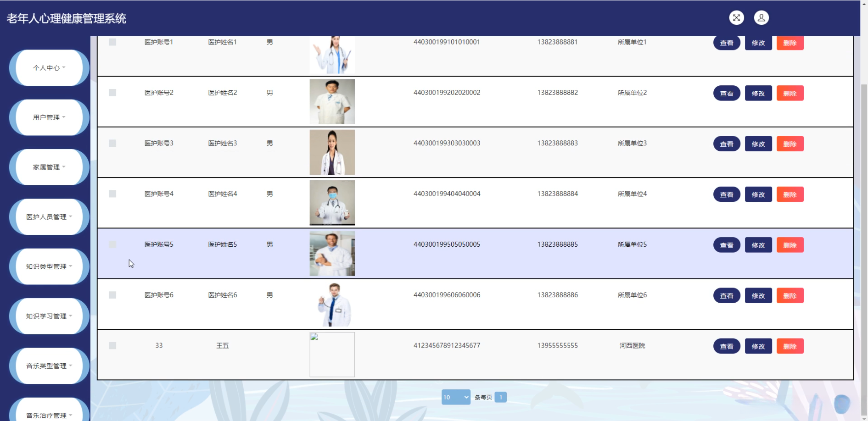
Task: Tick the checkbox for 医护账号2
Action: (112, 93)
